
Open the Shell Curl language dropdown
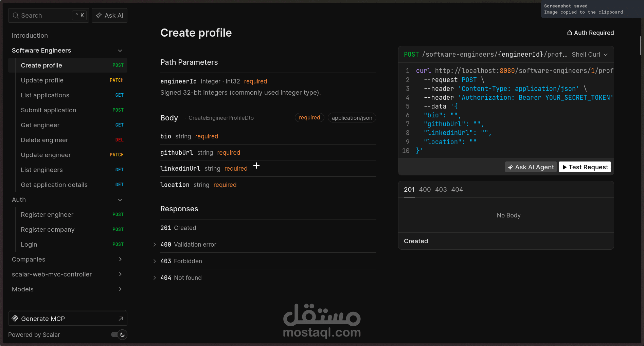[x=590, y=55]
